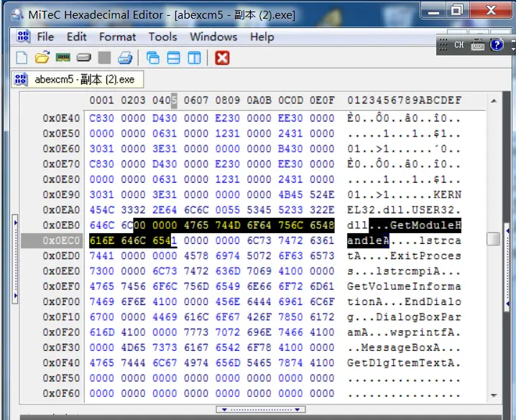Click the New file toolbar icon
516x420 pixels.
[x=22, y=58]
